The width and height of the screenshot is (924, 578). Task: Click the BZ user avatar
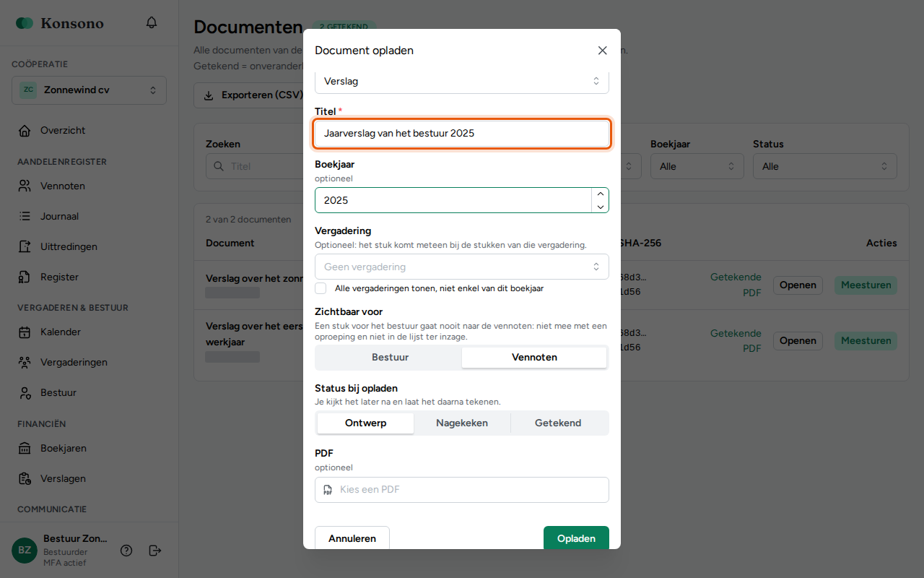pos(25,551)
